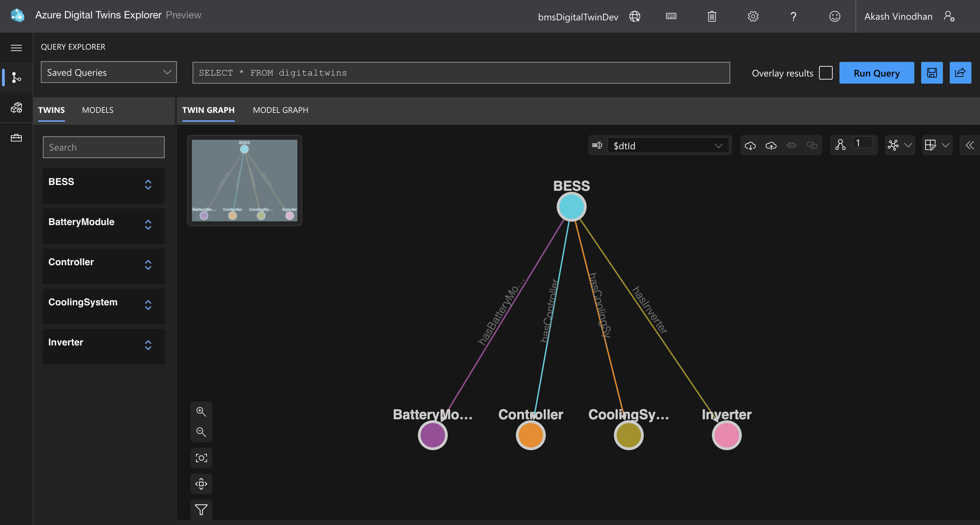The width and height of the screenshot is (980, 525).
Task: Click the Azure Digital Twins logo icon
Action: (x=17, y=15)
